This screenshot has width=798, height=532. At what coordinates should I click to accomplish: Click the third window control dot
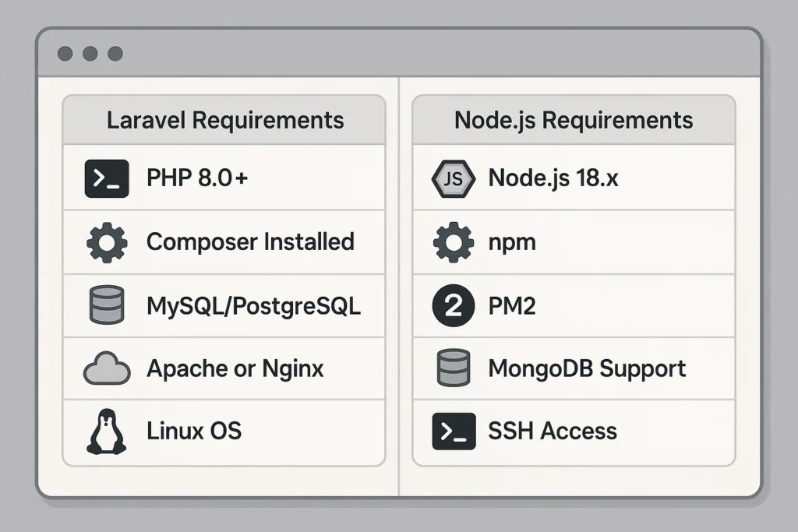coord(115,54)
